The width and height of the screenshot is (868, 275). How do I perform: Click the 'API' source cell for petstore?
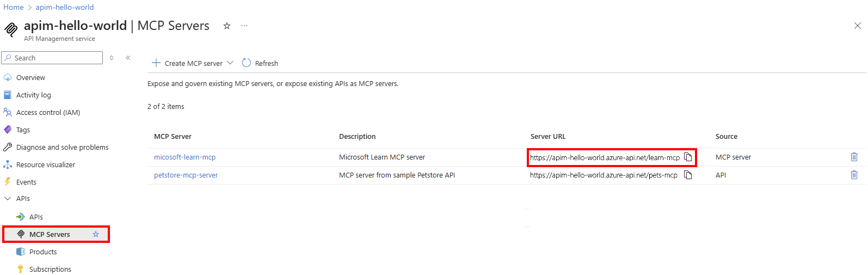click(721, 175)
